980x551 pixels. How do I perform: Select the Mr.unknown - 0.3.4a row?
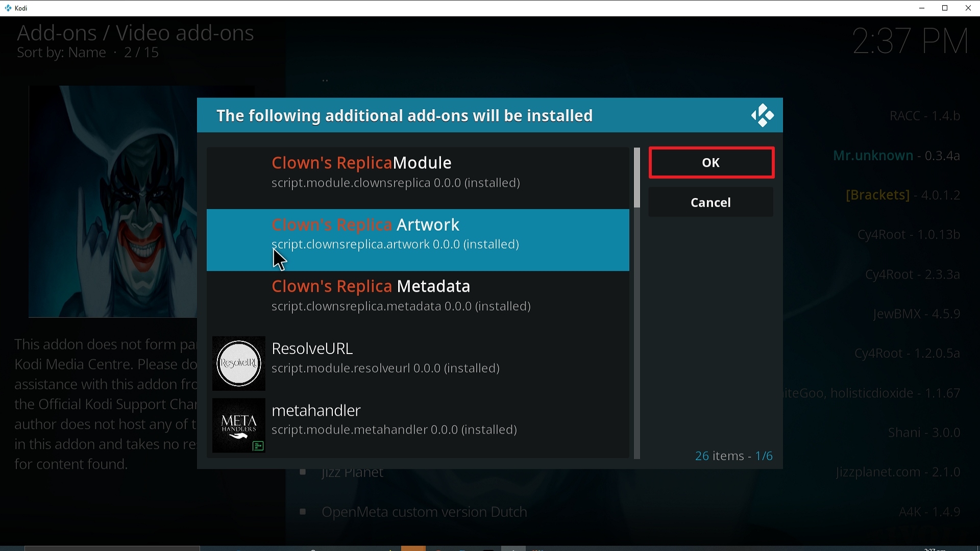pyautogui.click(x=897, y=156)
